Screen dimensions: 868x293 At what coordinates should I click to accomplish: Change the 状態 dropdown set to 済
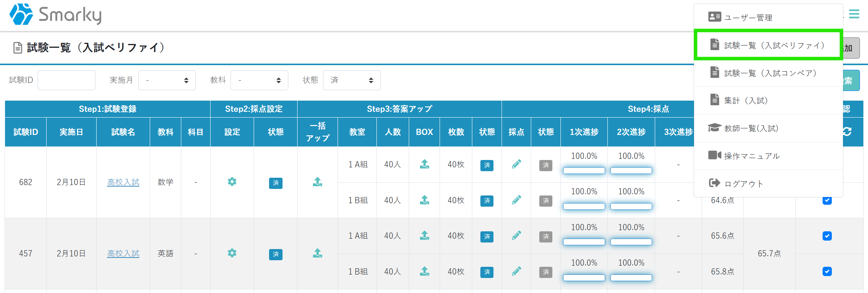(351, 80)
